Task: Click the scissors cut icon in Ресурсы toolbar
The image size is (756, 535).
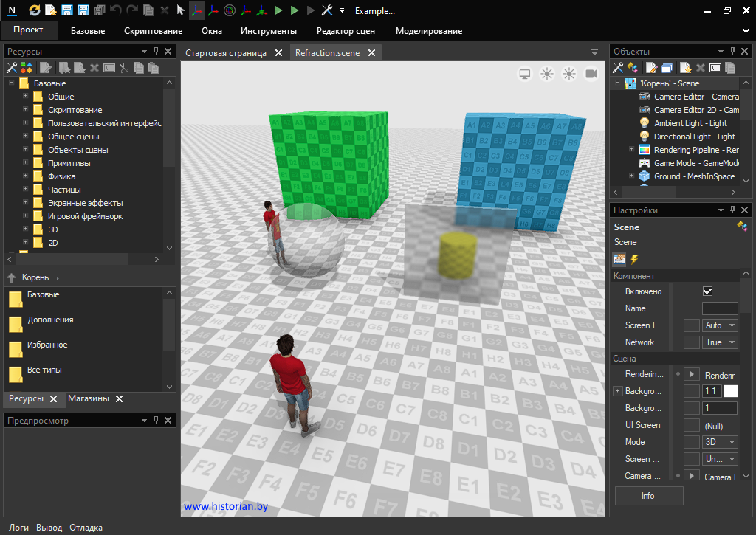Action: click(x=124, y=68)
